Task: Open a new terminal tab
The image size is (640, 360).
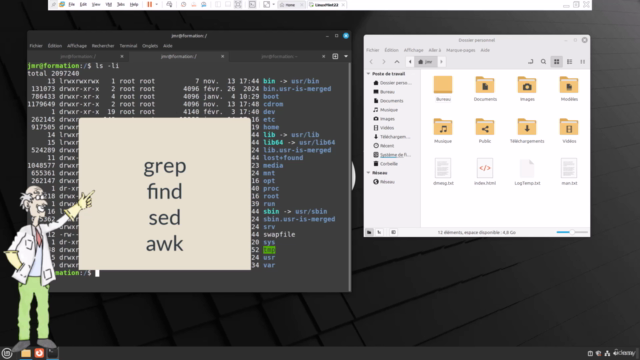Action: pyautogui.click(x=335, y=56)
